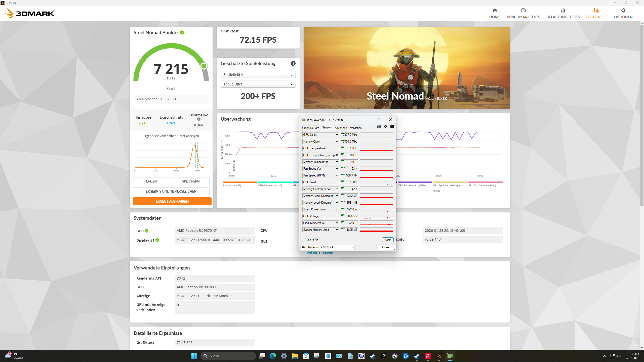Screen dimensions: 644x362
Task: Open the GPU-Z hamburger menu
Action: [x=392, y=126]
